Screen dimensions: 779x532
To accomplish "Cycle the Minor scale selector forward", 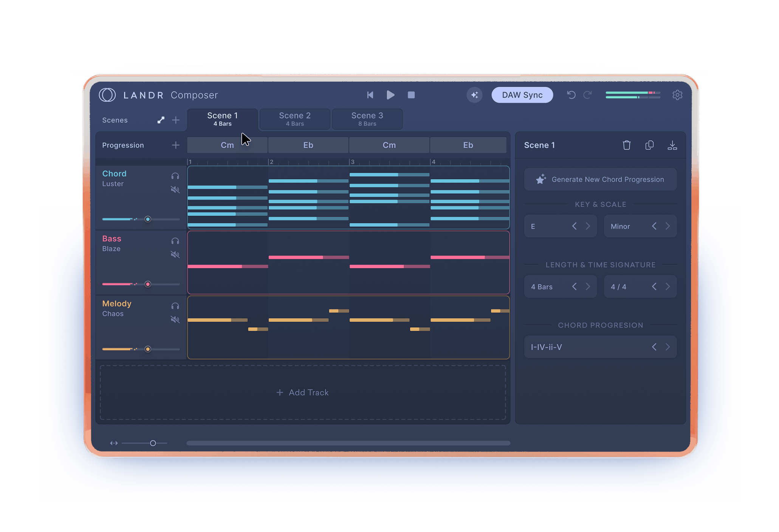I will click(668, 226).
